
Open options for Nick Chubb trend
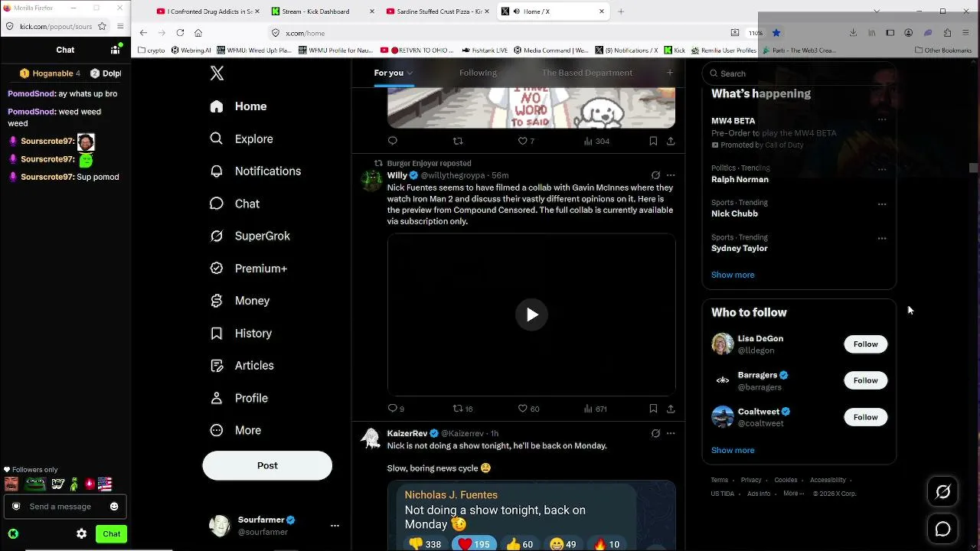click(882, 204)
